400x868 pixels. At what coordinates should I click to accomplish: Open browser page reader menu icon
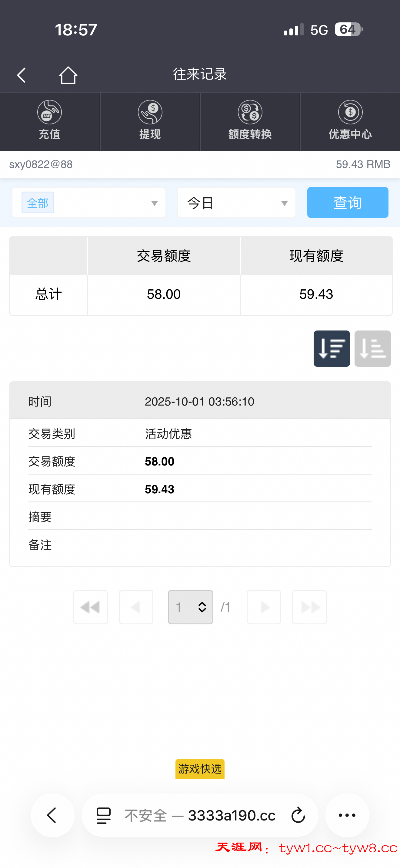[104, 815]
